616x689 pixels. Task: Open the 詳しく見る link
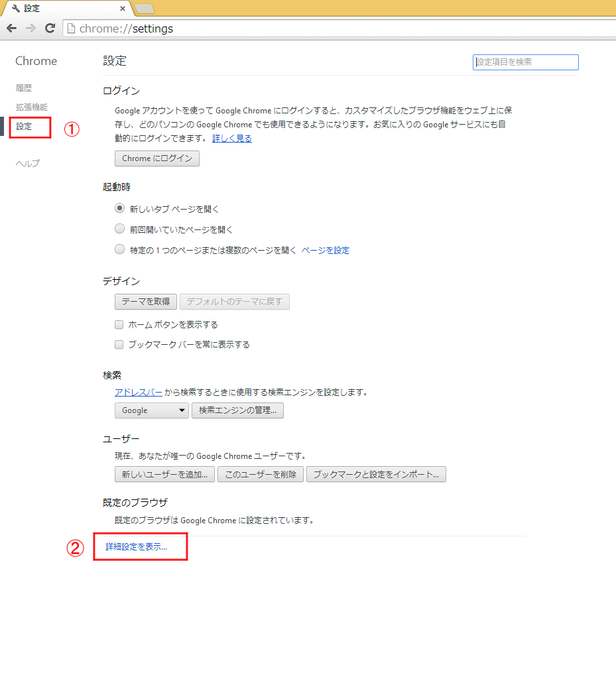(x=232, y=139)
